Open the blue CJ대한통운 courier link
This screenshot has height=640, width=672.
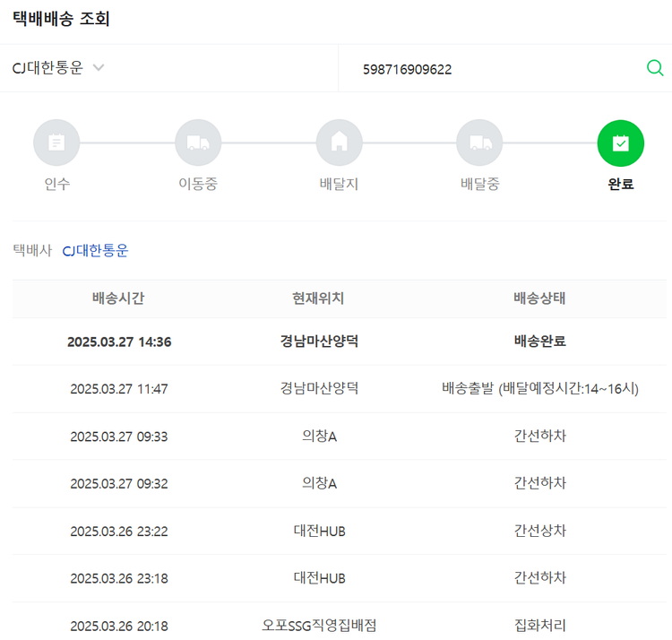tap(95, 251)
